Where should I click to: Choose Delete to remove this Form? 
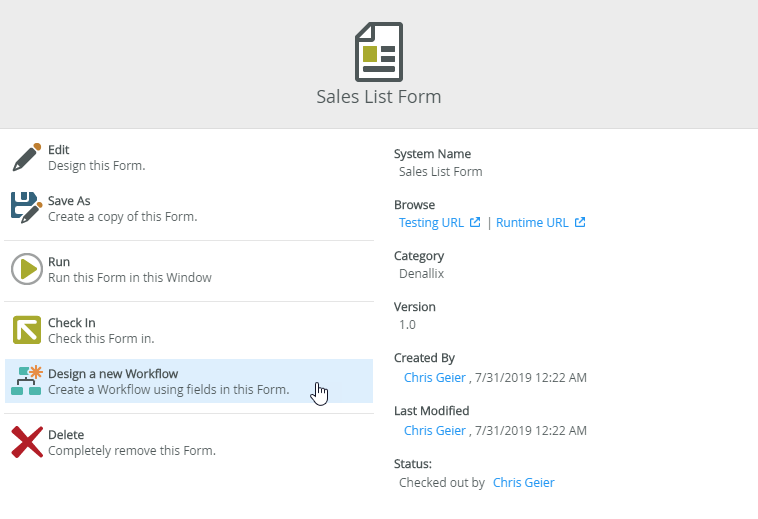[x=131, y=443]
